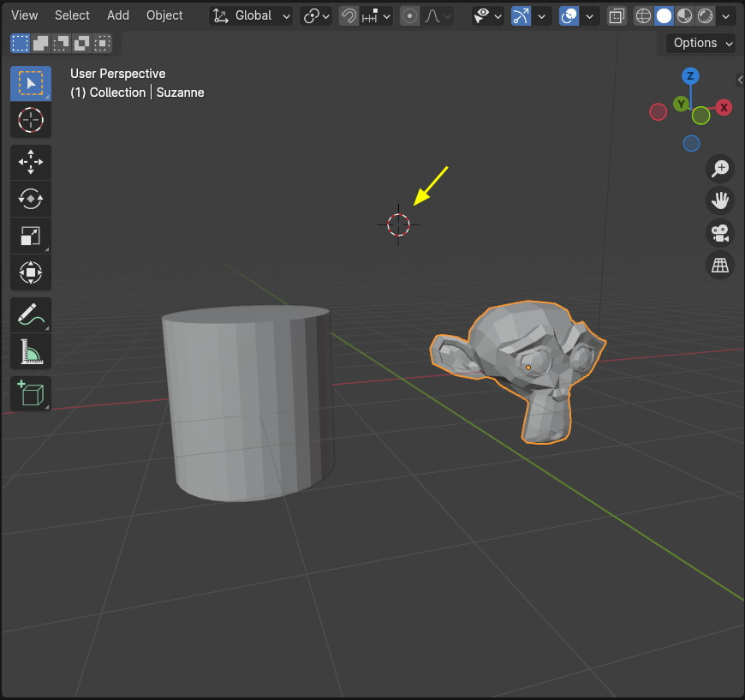Open the Object menu
This screenshot has width=745, height=700.
164,15
